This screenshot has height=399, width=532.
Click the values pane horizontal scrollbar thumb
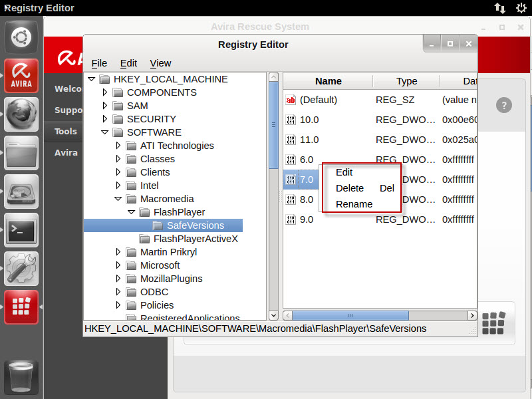(350, 315)
